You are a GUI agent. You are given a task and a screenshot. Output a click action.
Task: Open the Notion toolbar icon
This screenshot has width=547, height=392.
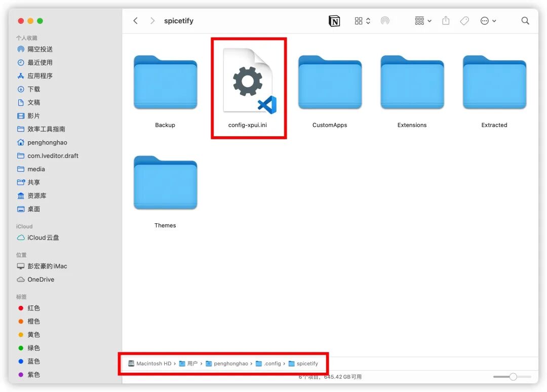334,21
